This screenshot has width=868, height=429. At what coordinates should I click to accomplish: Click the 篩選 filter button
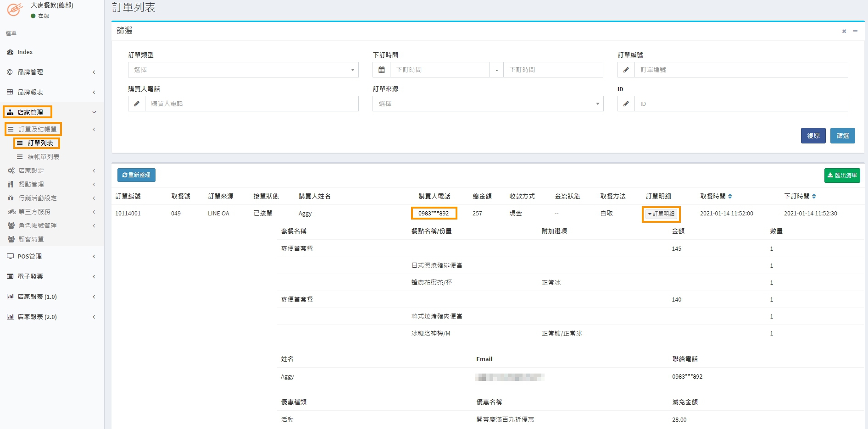coord(842,136)
